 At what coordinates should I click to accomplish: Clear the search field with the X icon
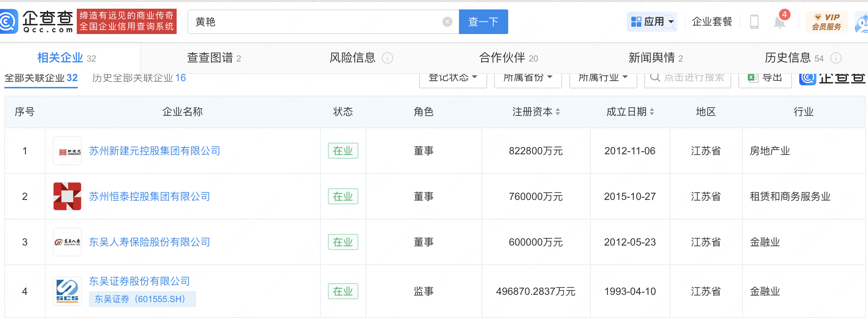pos(447,22)
